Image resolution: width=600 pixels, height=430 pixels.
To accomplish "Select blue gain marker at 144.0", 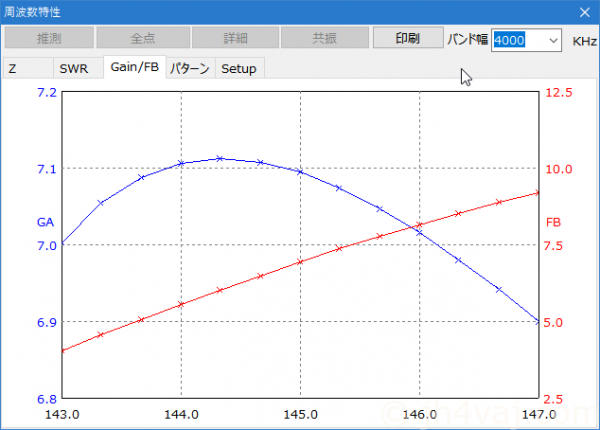I will click(x=181, y=163).
